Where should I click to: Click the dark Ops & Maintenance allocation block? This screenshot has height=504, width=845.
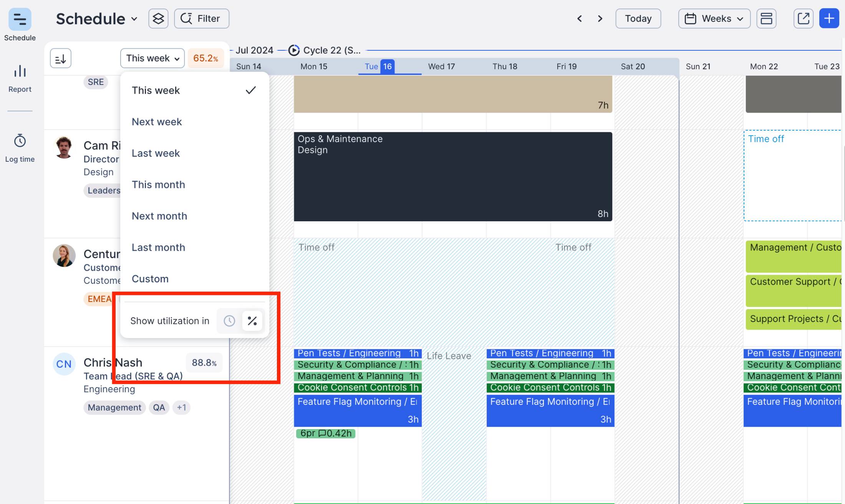click(453, 177)
